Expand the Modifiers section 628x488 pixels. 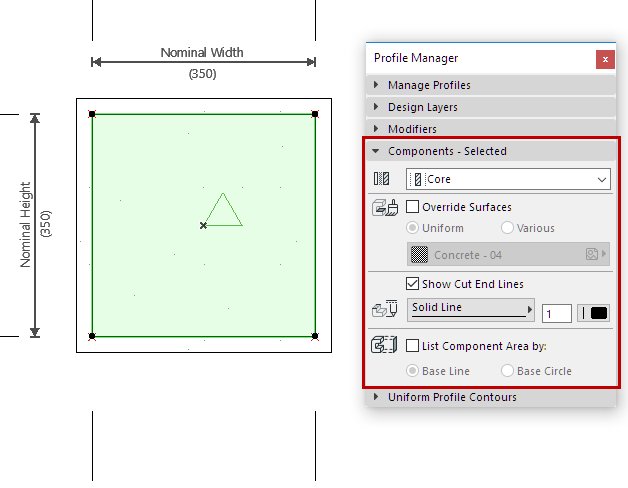491,129
